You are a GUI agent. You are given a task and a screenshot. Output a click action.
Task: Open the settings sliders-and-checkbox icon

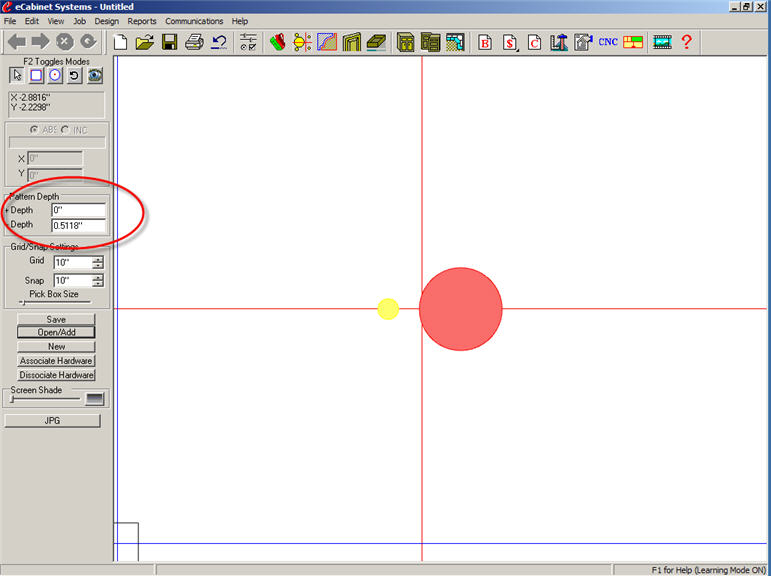[248, 42]
